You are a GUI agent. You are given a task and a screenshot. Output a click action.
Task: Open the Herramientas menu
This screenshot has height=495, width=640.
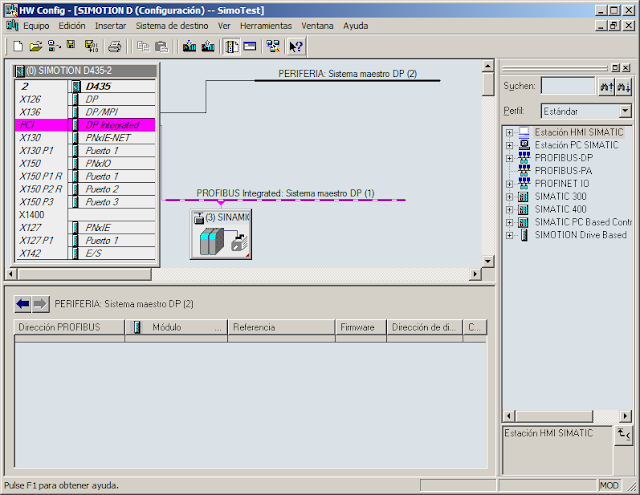tap(266, 26)
